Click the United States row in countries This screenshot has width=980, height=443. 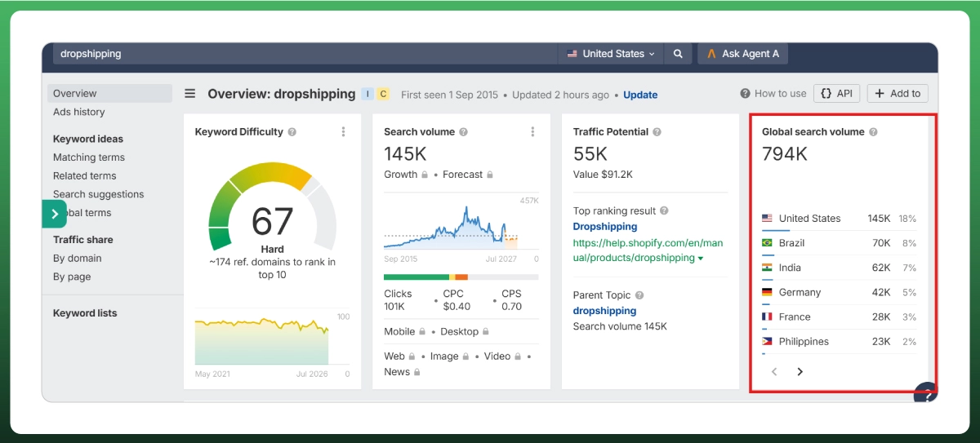tap(839, 219)
